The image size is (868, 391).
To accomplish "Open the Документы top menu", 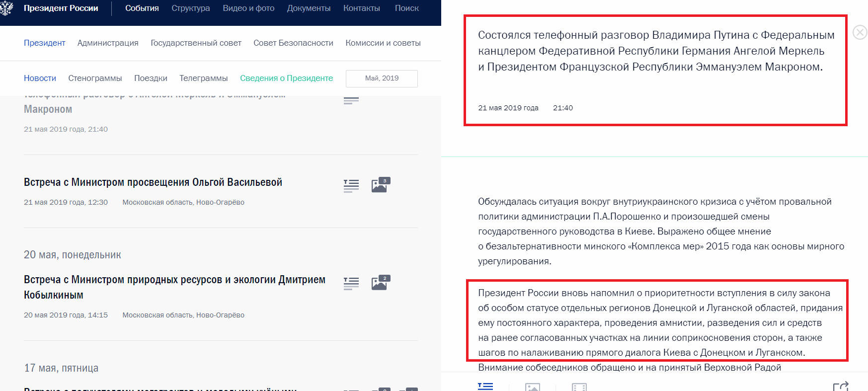I will (309, 8).
